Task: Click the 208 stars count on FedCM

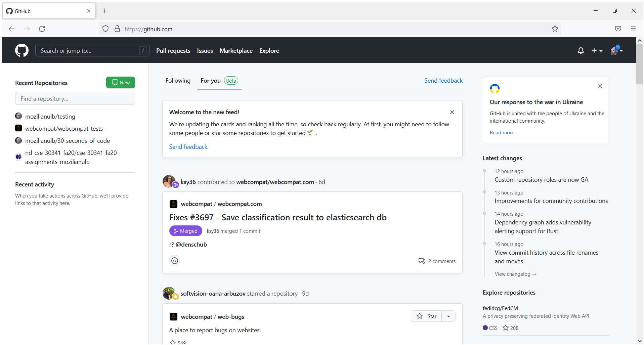Action: (511, 328)
